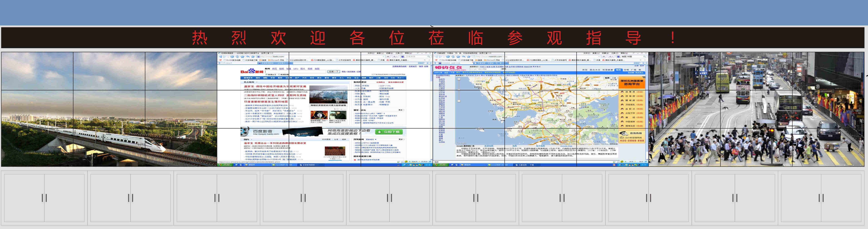Screen dimensions: 868x229
Task: Select the 国内 tab in Baidu news navigation bar
Action: [x=258, y=78]
